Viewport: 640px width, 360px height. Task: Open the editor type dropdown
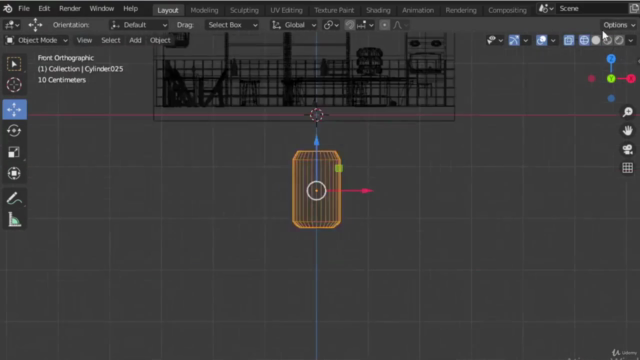pos(11,25)
